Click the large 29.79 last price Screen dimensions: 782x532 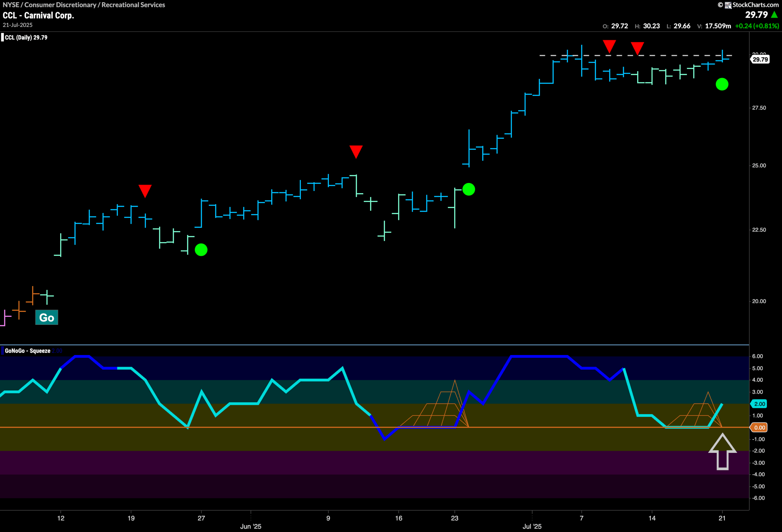click(x=756, y=15)
